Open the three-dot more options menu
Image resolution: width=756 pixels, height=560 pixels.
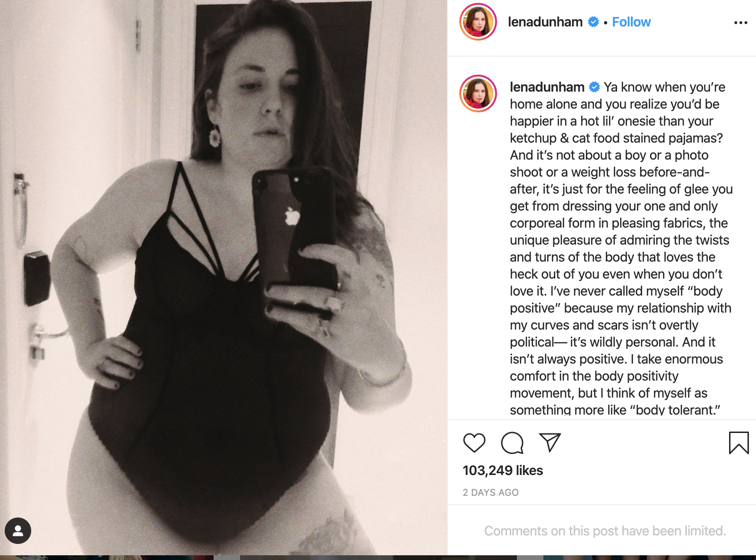740,23
